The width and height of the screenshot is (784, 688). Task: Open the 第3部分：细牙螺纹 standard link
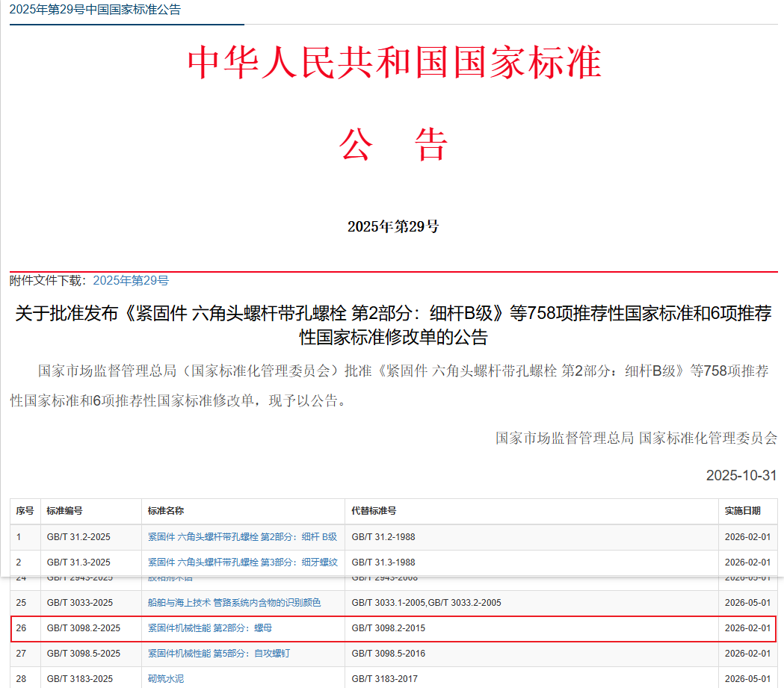pos(243,563)
